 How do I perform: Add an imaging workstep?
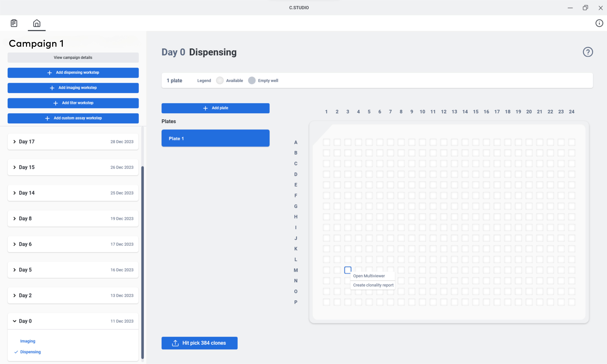point(73,88)
